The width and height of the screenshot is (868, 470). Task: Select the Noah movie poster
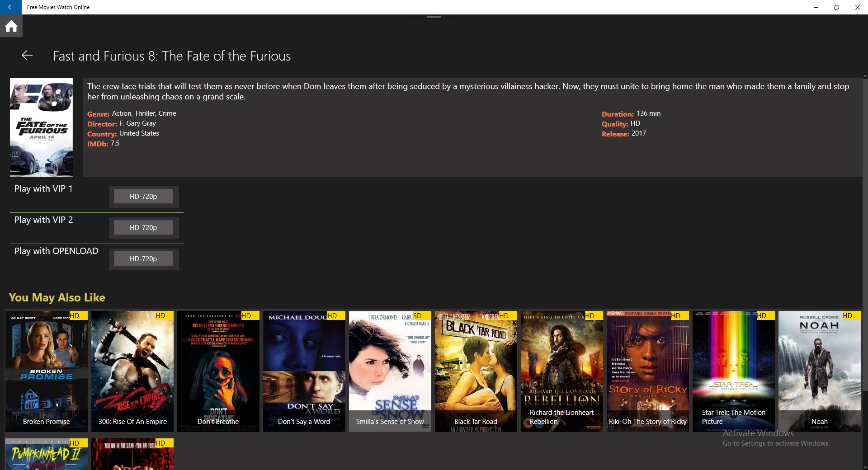pos(820,371)
